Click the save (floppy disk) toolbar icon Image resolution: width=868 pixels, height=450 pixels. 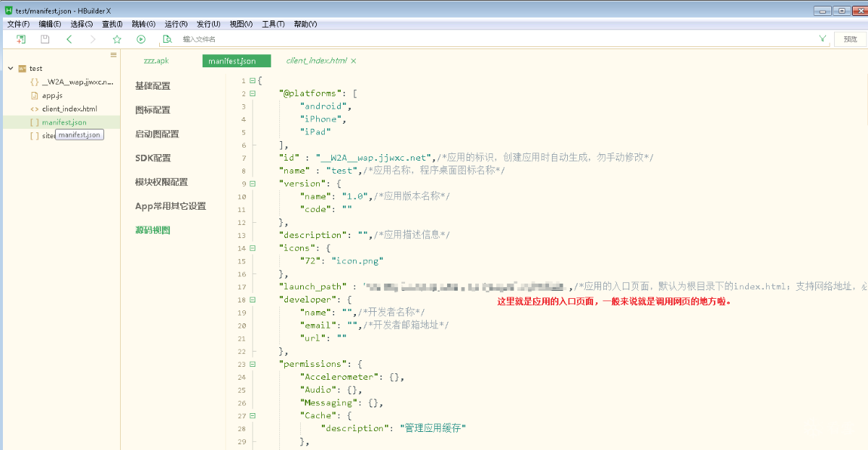click(x=45, y=39)
